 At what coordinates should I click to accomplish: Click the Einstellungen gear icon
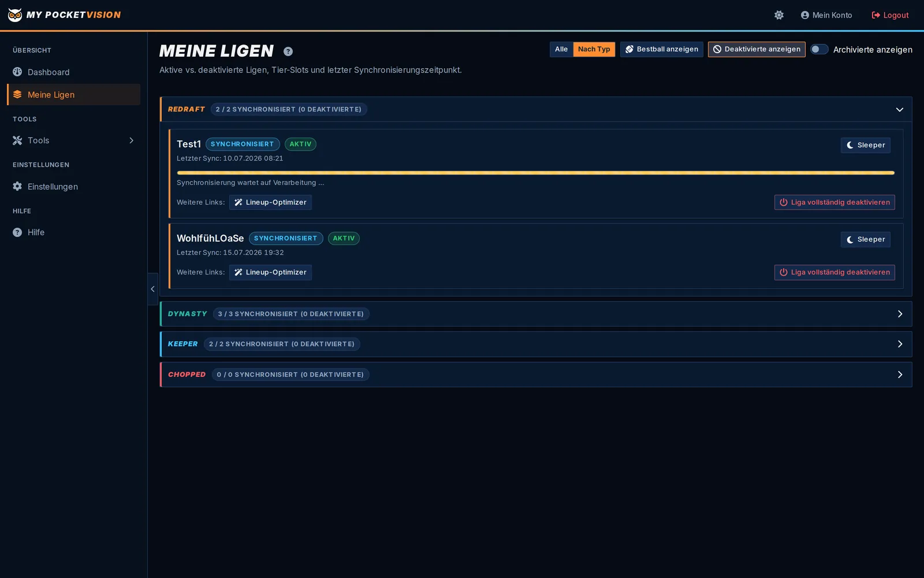17,186
